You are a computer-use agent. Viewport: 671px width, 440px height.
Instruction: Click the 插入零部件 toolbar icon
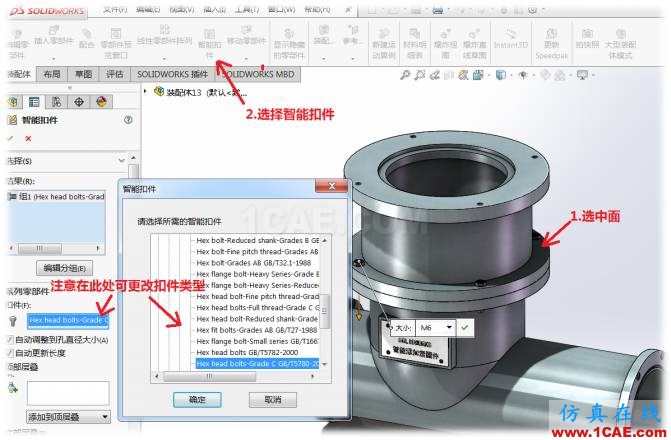point(53,35)
